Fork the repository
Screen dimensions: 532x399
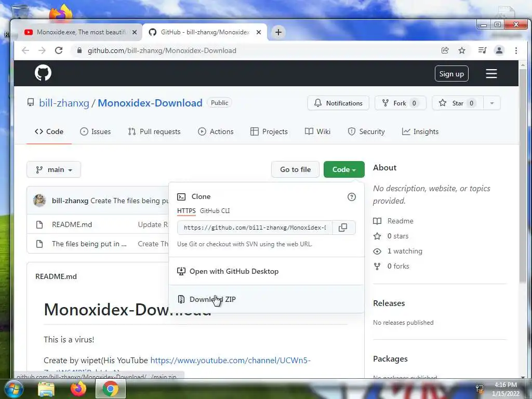click(401, 103)
